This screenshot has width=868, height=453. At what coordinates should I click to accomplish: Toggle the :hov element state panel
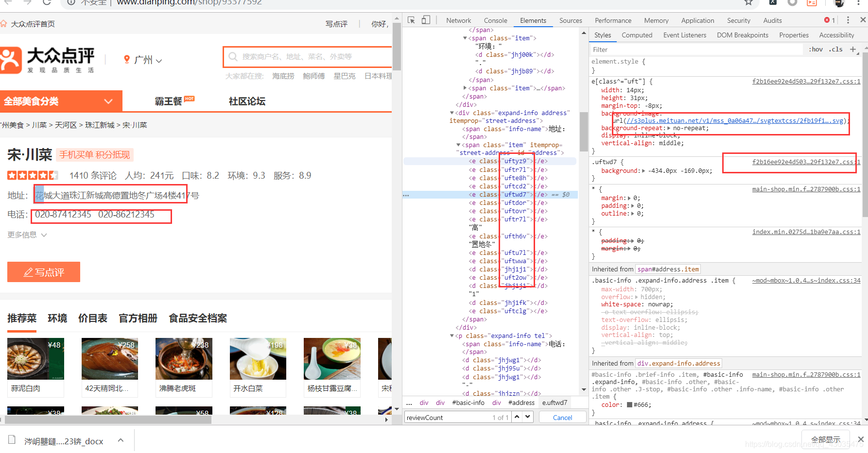(x=816, y=49)
